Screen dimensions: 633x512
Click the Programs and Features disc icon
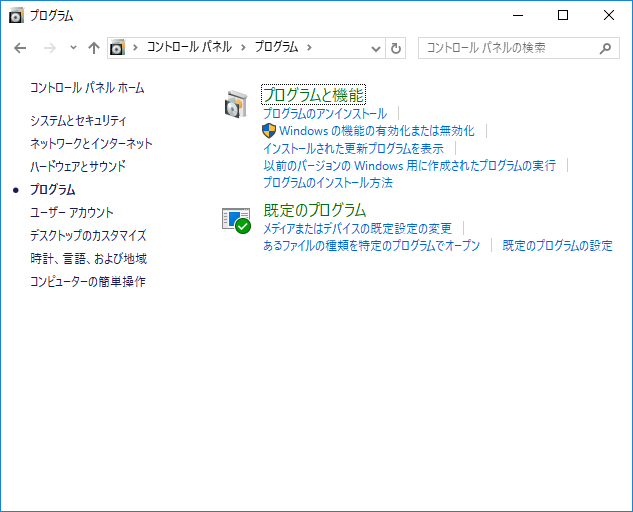(236, 103)
